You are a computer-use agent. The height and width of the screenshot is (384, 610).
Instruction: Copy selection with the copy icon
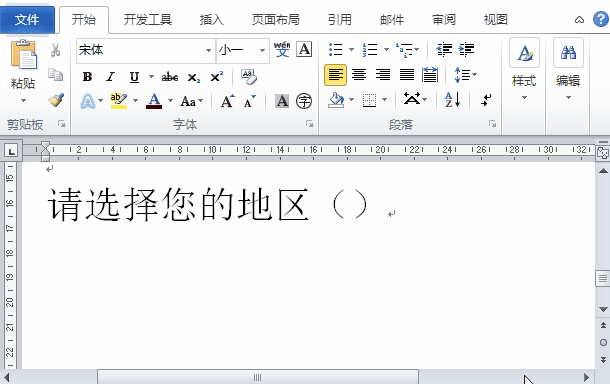56,74
